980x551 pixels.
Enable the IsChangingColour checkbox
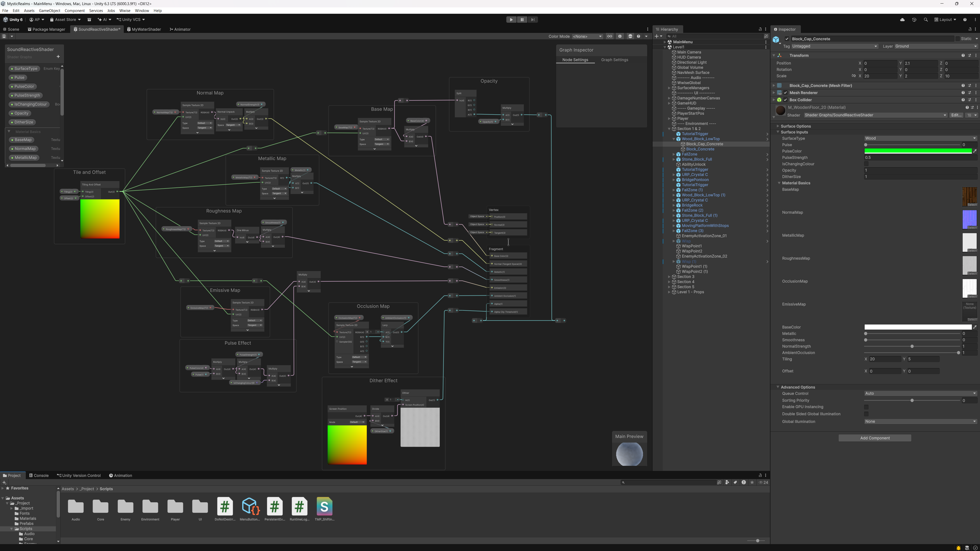pyautogui.click(x=866, y=164)
